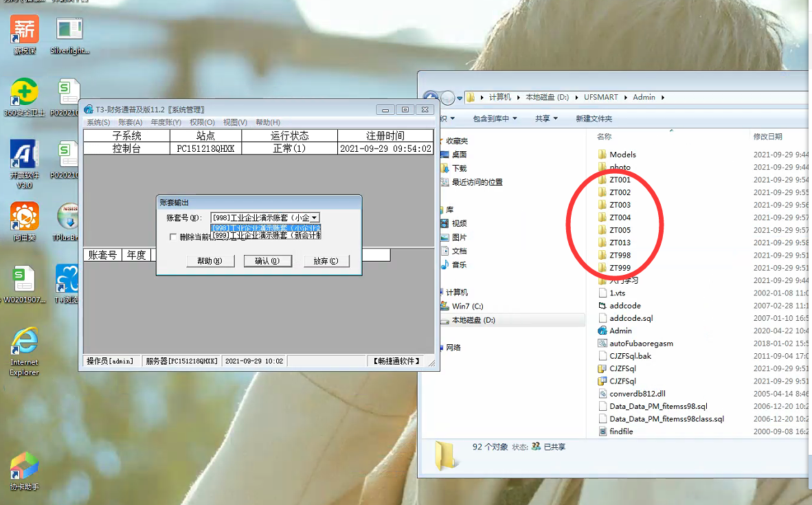
Task: Open the T+浏览器 desktop shortcut
Action: (67, 284)
